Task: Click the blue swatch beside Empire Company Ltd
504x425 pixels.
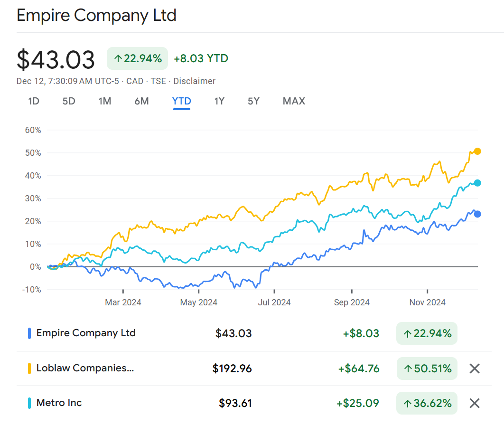Action: [x=29, y=333]
